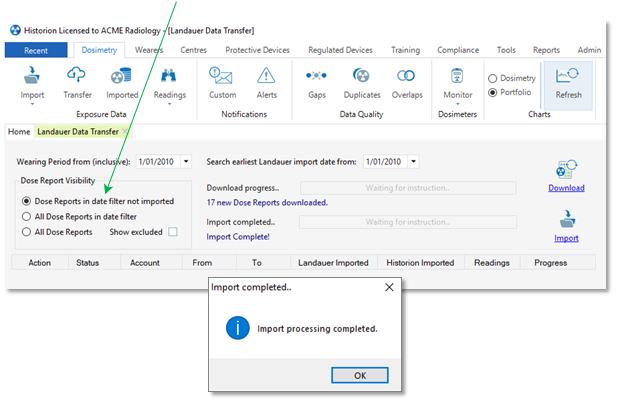The width and height of the screenshot is (618, 404).
Task: Click the Gaps data quality icon
Action: [316, 75]
